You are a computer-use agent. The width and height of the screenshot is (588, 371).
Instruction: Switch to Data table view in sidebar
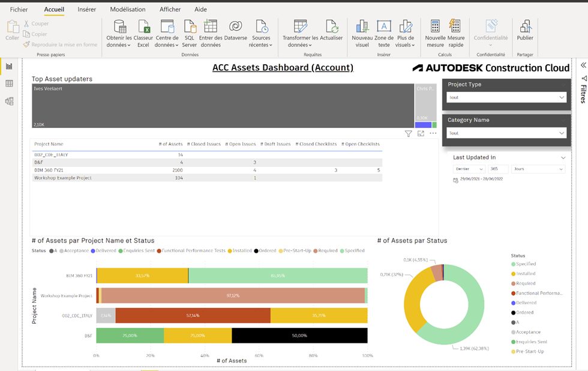pyautogui.click(x=9, y=83)
